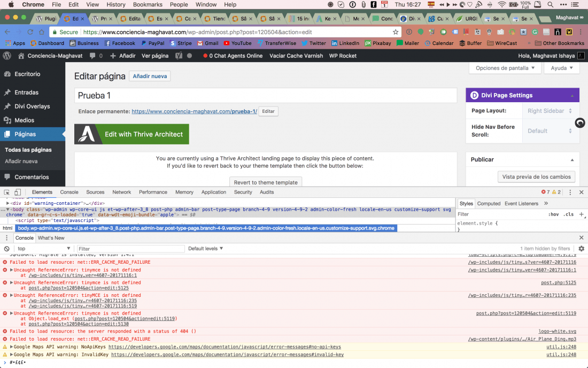Reload the page in Chrome
This screenshot has width=588, height=368.
(30, 32)
